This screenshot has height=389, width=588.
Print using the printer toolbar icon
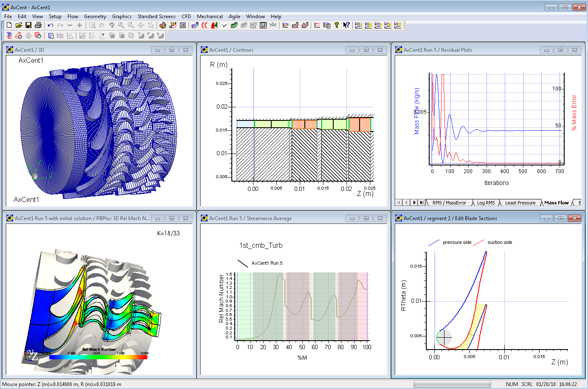38,25
